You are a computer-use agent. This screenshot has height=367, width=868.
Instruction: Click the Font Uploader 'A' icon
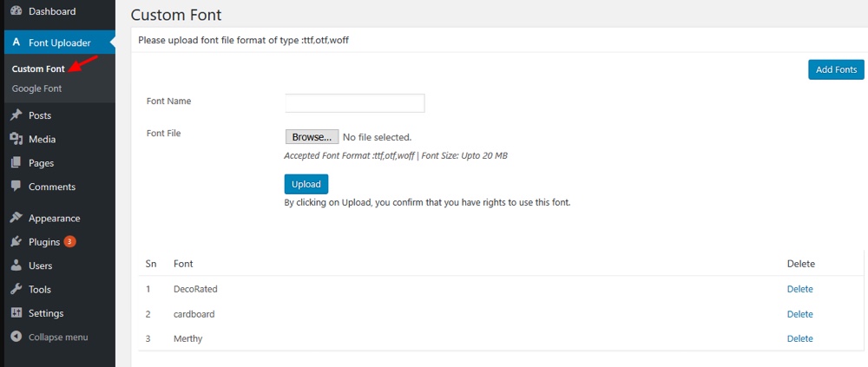tap(16, 42)
